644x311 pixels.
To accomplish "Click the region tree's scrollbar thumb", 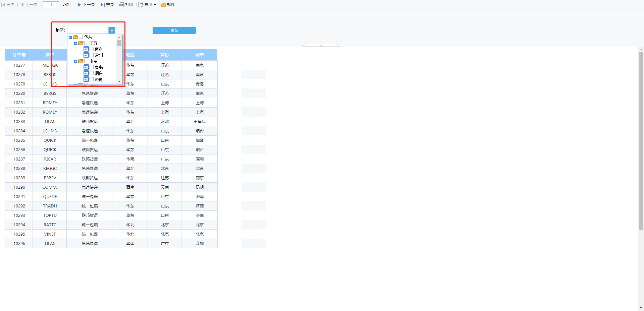I will pyautogui.click(x=119, y=43).
